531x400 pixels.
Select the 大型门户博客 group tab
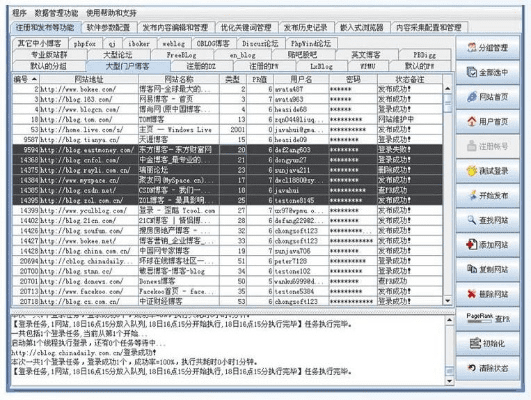127,66
